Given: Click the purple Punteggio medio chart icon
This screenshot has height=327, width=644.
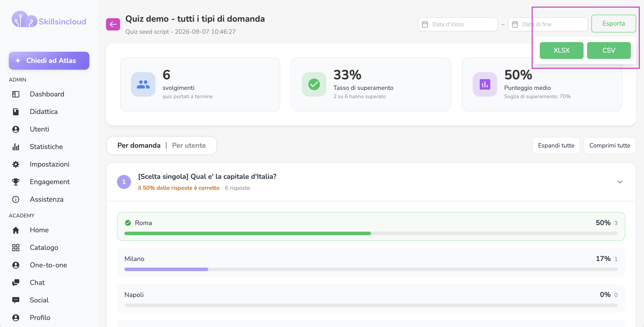Looking at the screenshot, I should coord(485,84).
